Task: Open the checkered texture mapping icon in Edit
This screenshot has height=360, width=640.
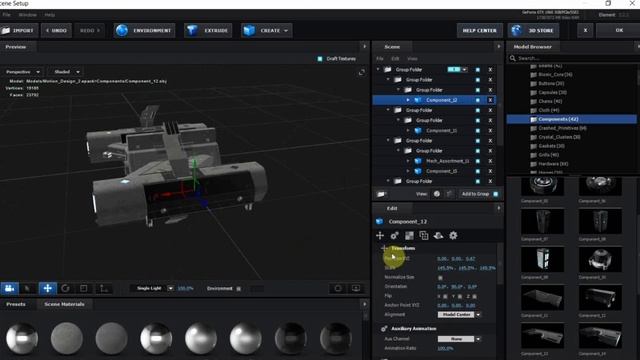Action: click(x=409, y=236)
